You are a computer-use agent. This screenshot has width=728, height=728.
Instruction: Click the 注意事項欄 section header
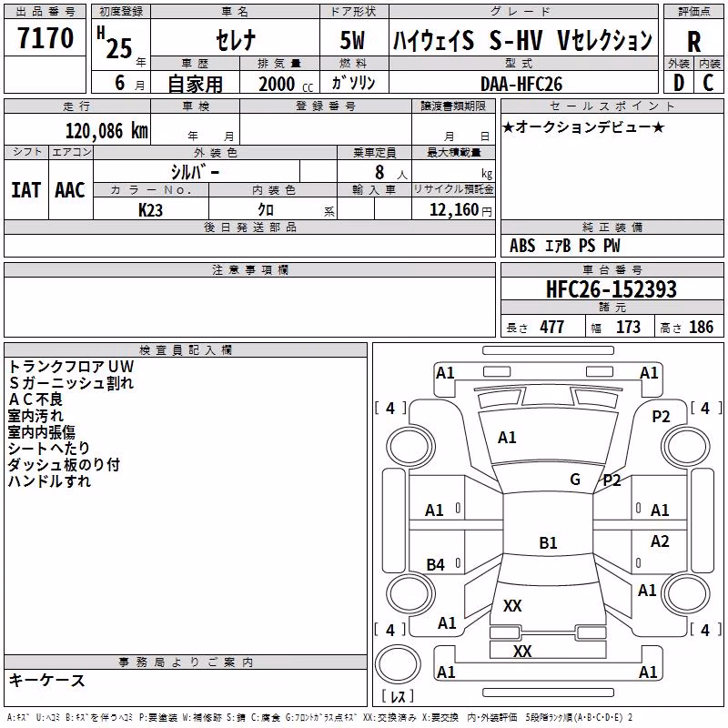[250, 269]
